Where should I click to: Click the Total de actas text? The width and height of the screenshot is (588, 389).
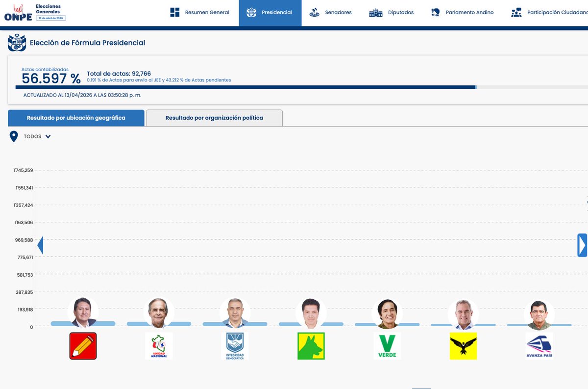(x=118, y=73)
